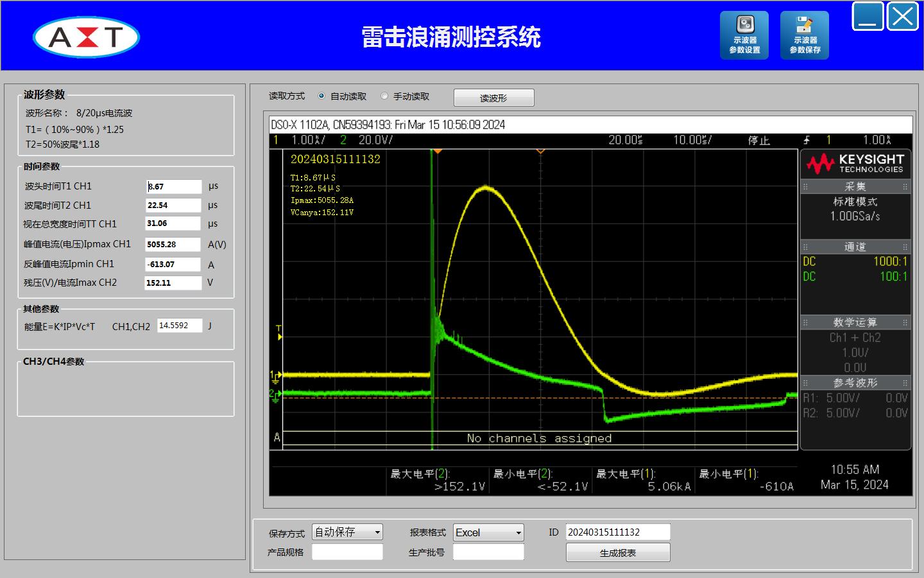
Task: Click channel 1 ground level marker
Action: coord(275,376)
